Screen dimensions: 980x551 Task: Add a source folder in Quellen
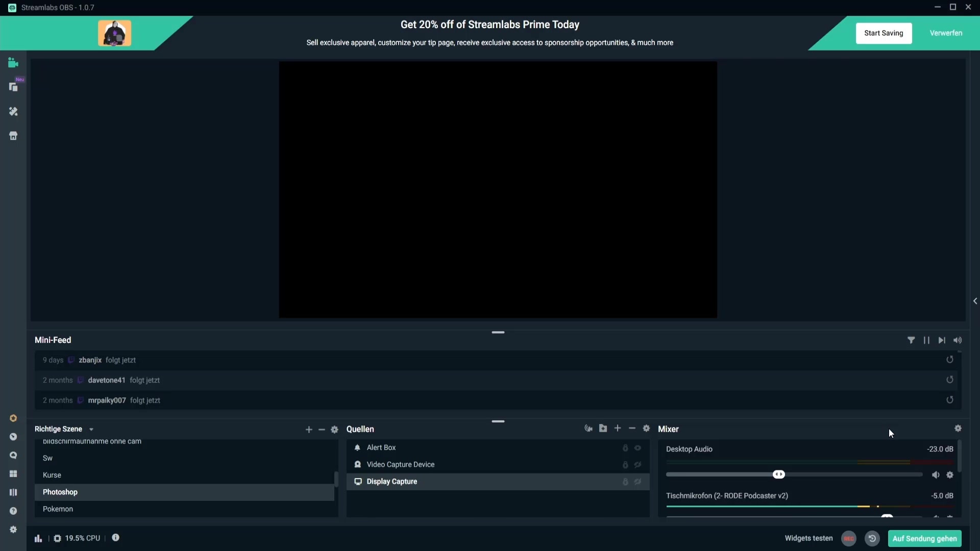click(603, 429)
